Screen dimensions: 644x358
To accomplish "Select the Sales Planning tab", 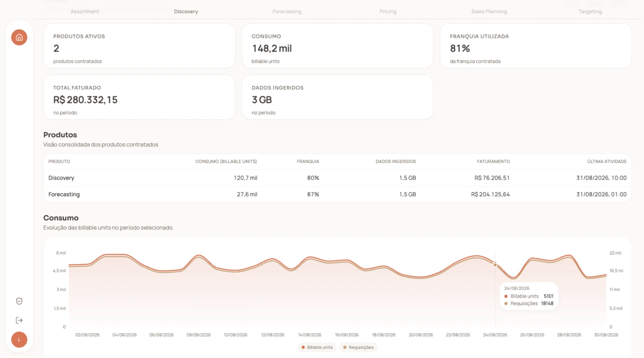I will tap(489, 11).
